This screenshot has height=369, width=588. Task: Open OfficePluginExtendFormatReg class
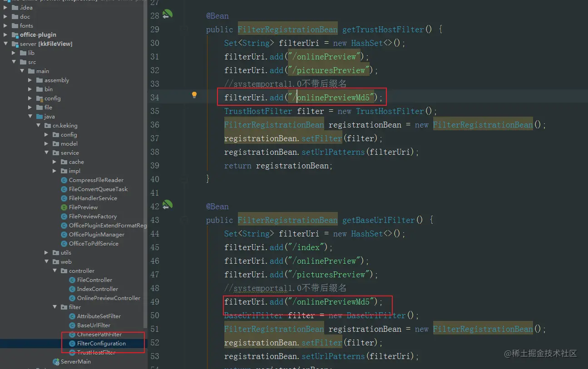[x=108, y=226]
